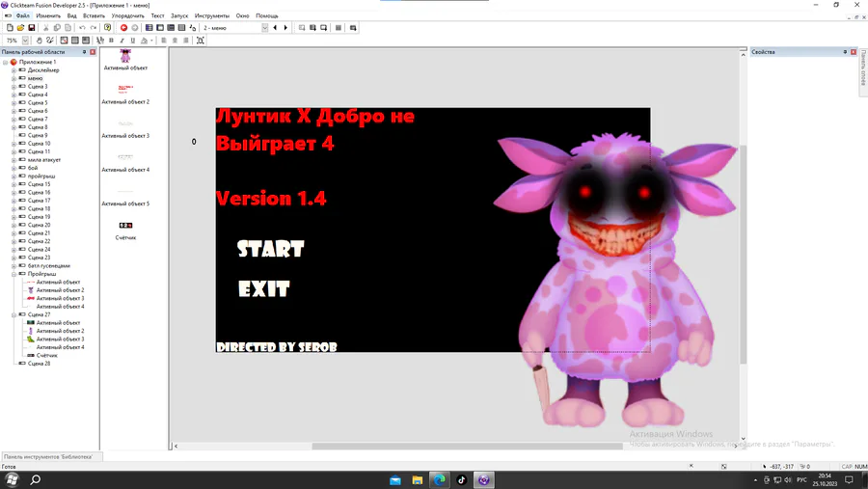
Task: Save the application with the floppy icon
Action: point(32,28)
